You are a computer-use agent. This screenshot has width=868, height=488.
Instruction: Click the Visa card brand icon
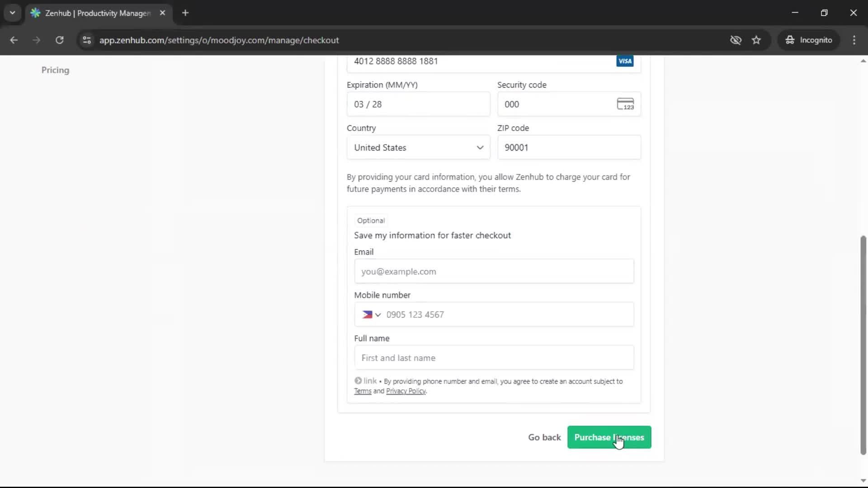pyautogui.click(x=624, y=61)
